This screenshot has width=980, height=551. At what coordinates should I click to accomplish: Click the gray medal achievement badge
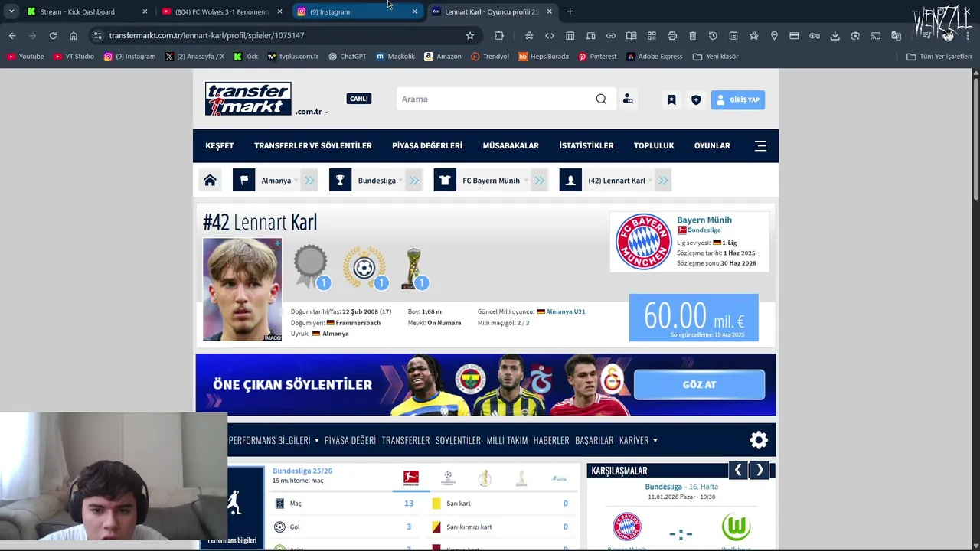coord(310,266)
